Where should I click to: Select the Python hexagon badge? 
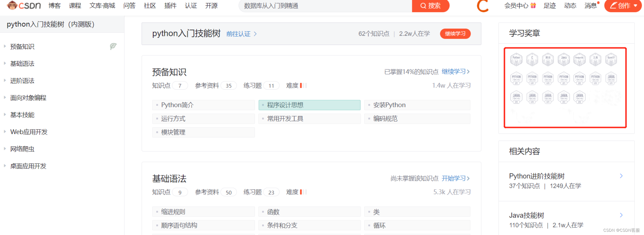[516, 59]
